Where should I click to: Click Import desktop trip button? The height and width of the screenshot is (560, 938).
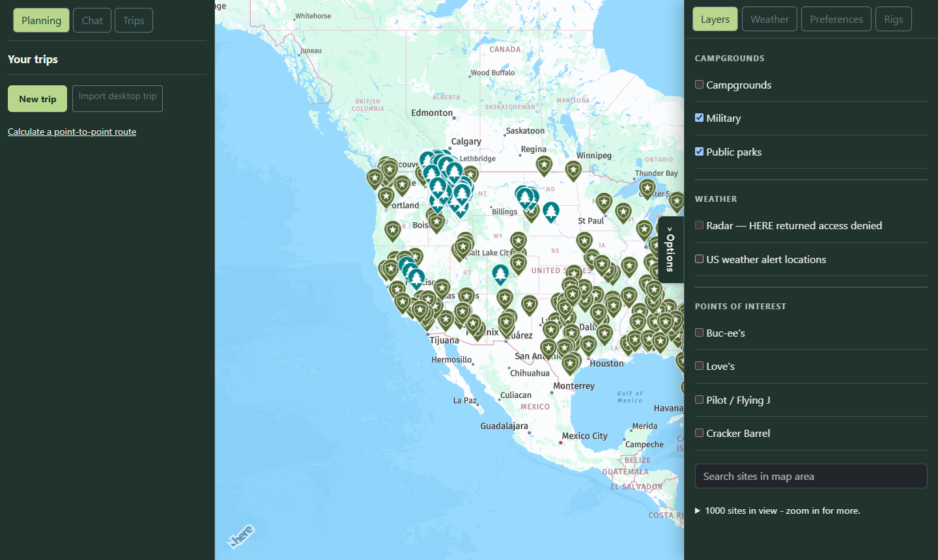coord(117,98)
